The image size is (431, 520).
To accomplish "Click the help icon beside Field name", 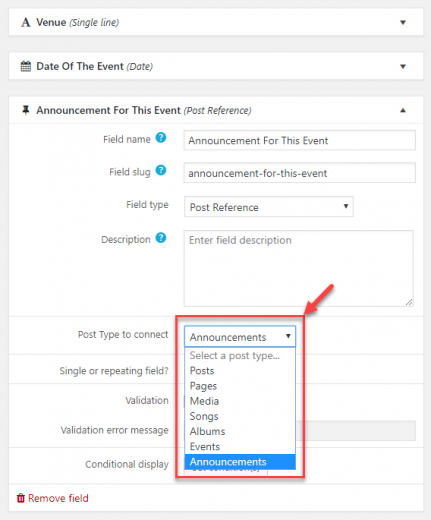I will point(161,138).
